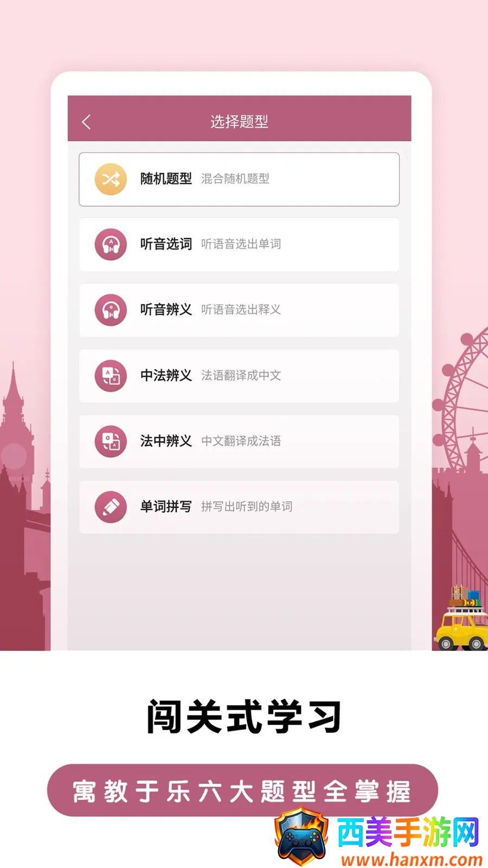Tap the 寓教于乐六大题型全掌握 banner button
488x868 pixels.
[x=242, y=790]
